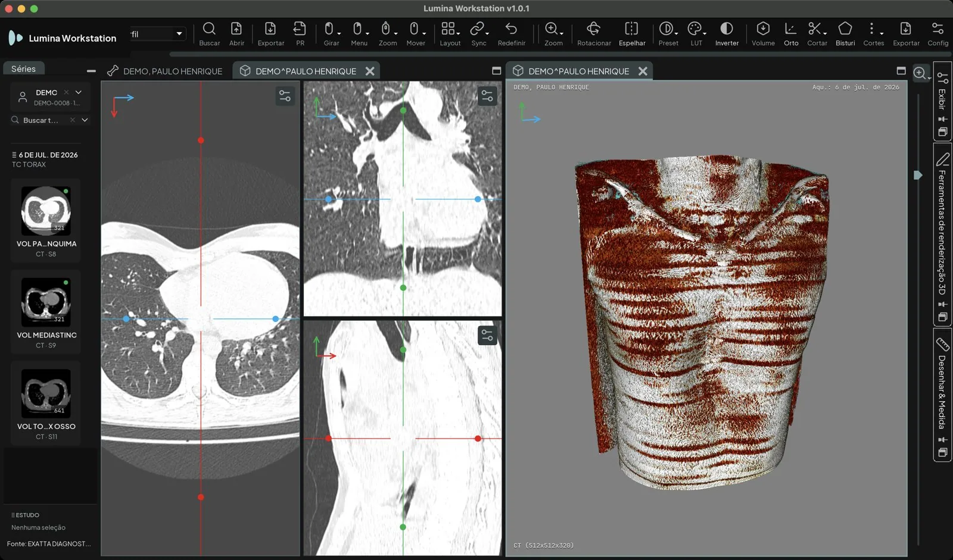
Task: Open the Buscar search tool
Action: point(209,34)
